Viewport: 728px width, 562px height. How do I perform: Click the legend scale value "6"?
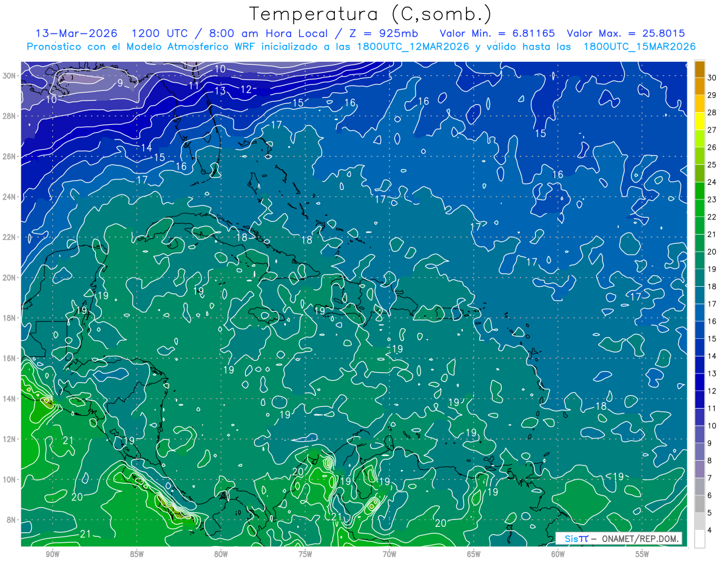pos(710,496)
